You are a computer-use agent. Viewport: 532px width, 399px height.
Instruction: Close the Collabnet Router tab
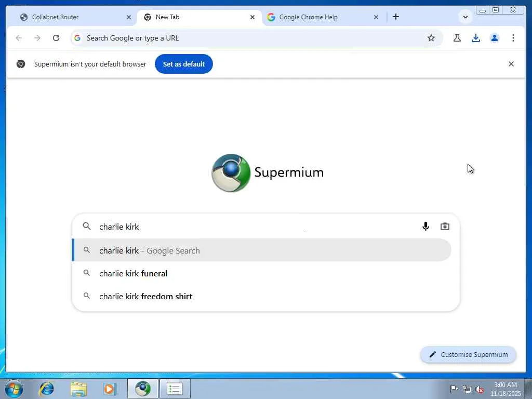(129, 17)
